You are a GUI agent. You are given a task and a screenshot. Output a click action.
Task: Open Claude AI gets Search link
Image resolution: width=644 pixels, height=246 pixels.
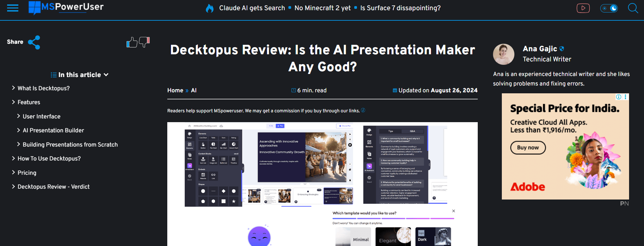coord(252,8)
